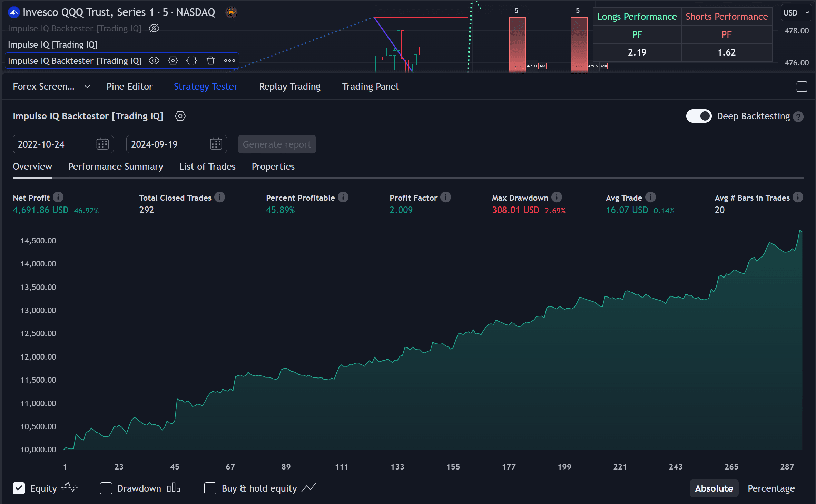This screenshot has height=504, width=816.
Task: Click Profit Factor value 2.009
Action: [x=401, y=210]
